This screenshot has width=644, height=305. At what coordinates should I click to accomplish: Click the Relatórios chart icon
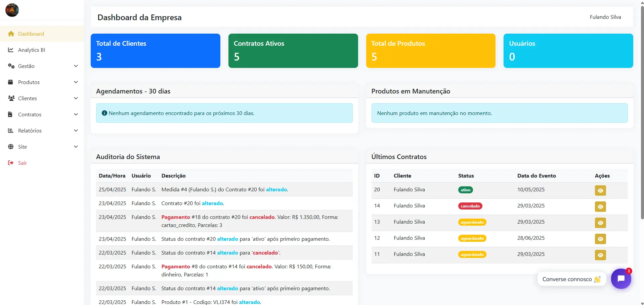pos(11,130)
